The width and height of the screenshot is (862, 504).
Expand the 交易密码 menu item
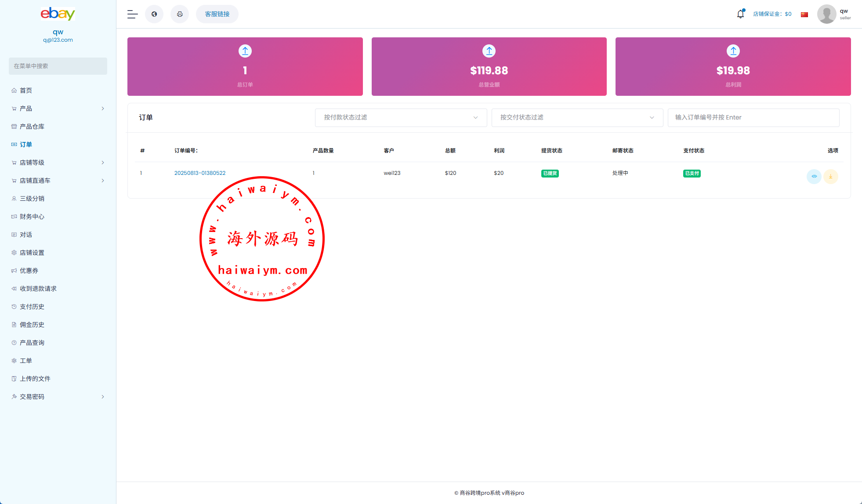(x=58, y=397)
